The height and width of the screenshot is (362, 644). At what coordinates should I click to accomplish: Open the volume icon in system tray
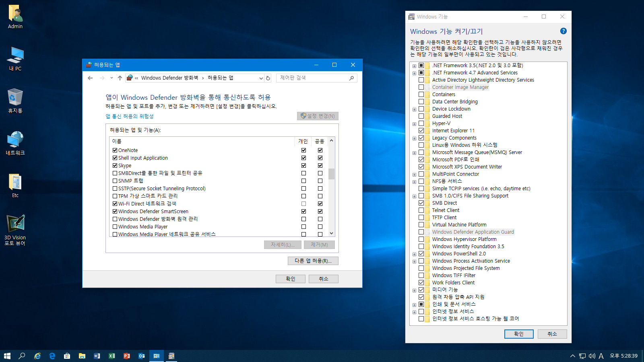592,356
